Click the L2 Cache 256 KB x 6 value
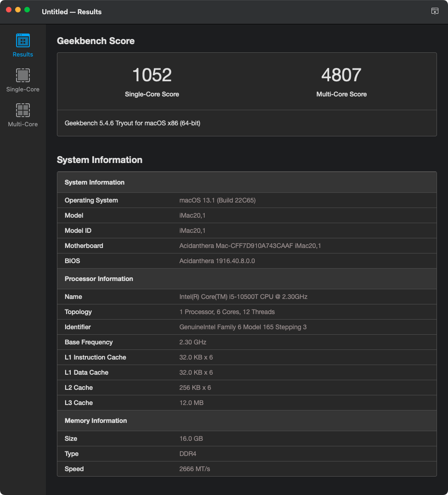 pos(195,388)
